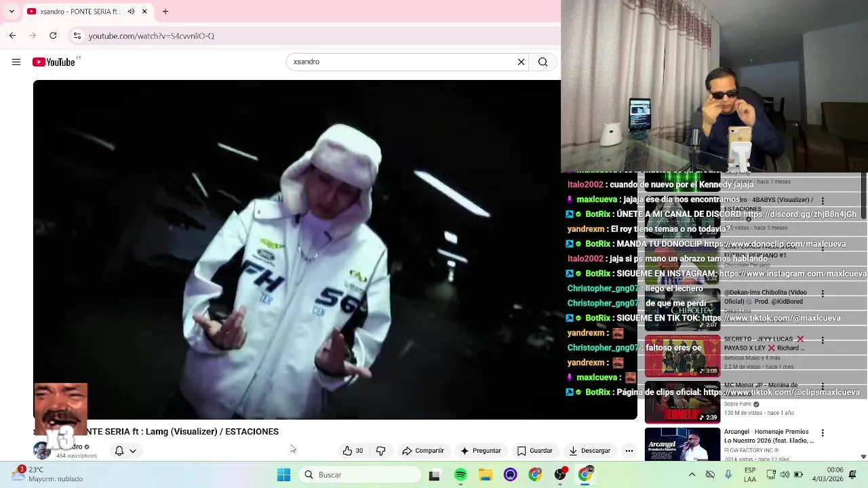
Task: Open the xsandro channel avatar
Action: pos(42,451)
